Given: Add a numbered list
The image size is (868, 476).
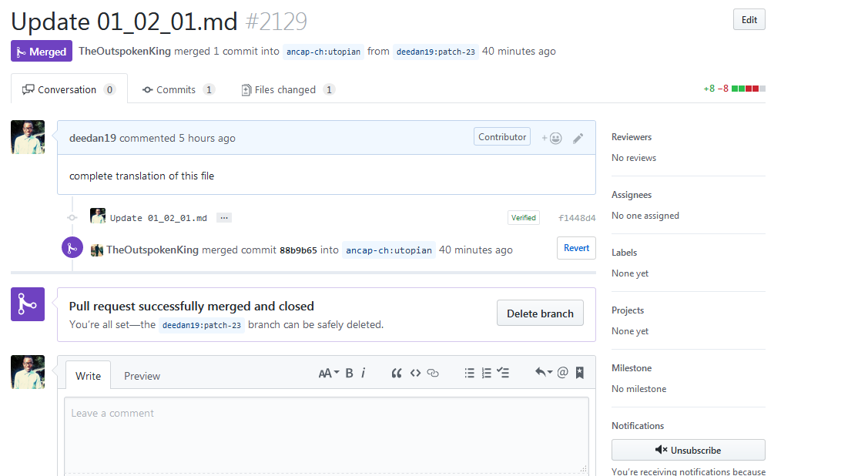Looking at the screenshot, I should (486, 373).
